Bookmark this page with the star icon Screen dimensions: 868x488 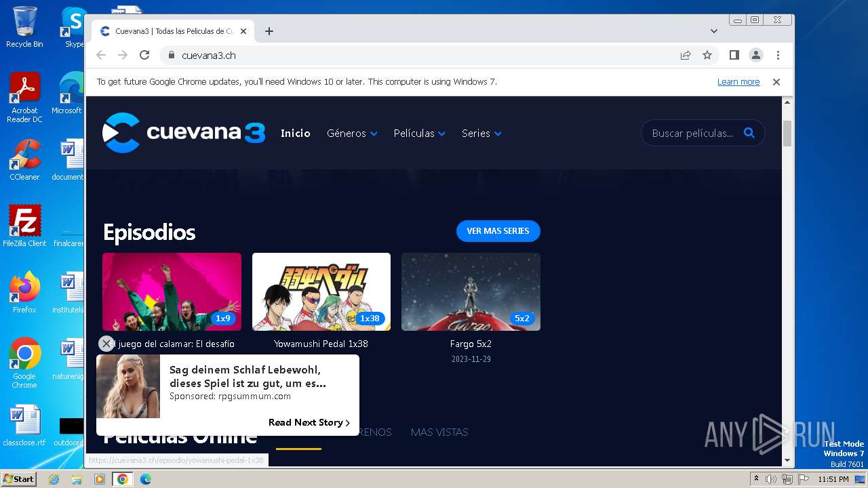[707, 56]
